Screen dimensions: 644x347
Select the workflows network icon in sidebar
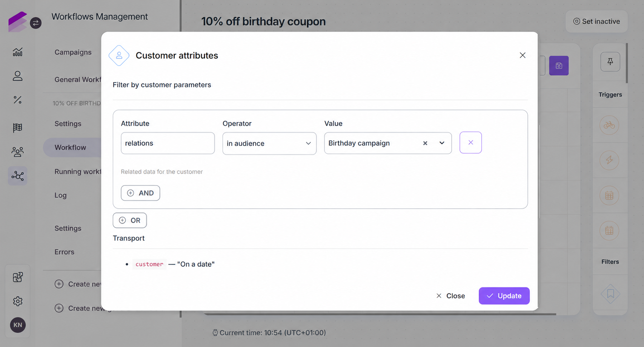[18, 176]
